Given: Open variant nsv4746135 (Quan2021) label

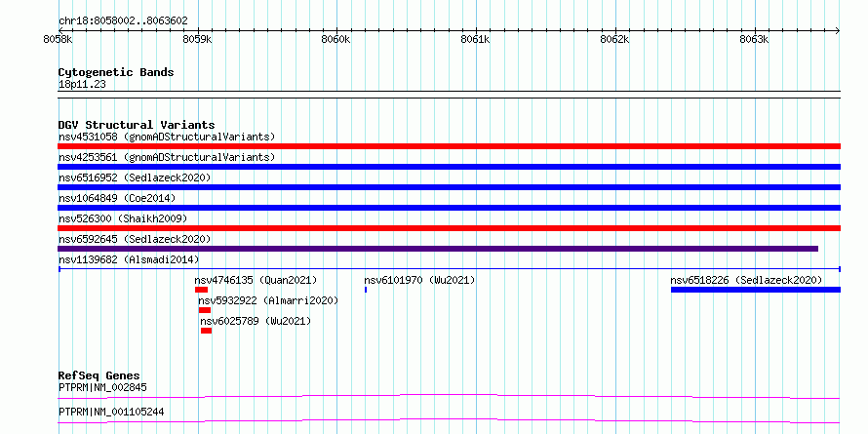Looking at the screenshot, I should click(256, 280).
